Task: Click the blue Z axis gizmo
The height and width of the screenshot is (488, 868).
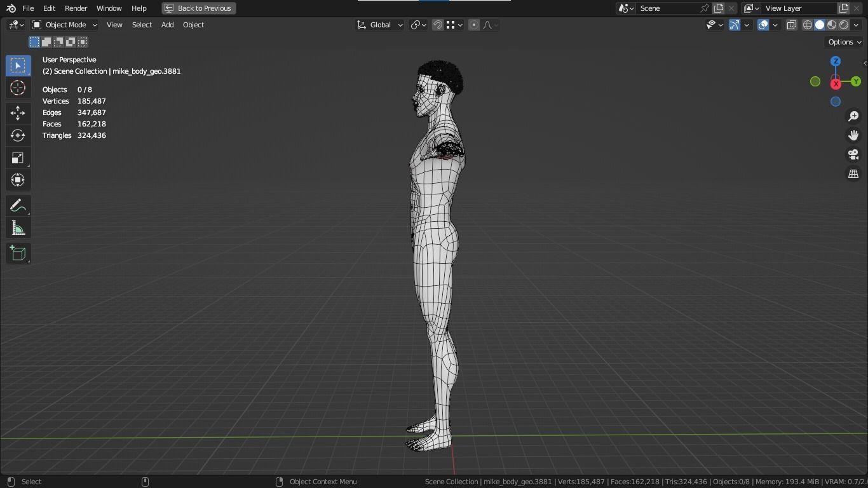Action: (836, 61)
